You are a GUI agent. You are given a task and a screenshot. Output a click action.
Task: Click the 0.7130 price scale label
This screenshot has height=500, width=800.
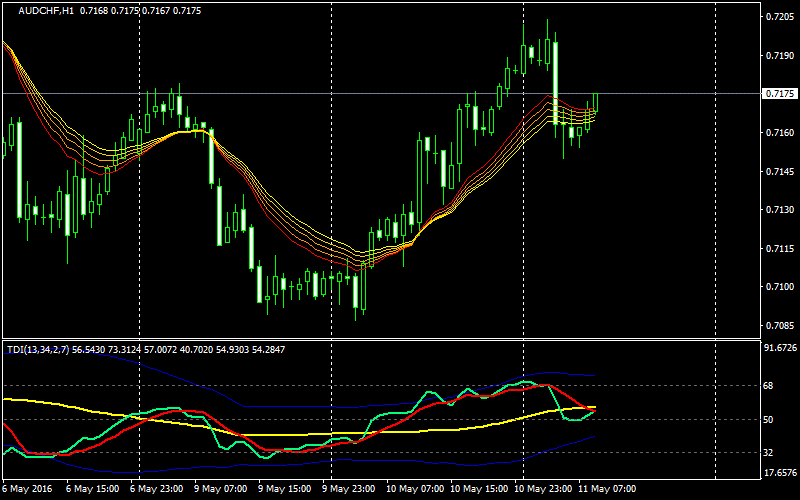[x=780, y=210]
